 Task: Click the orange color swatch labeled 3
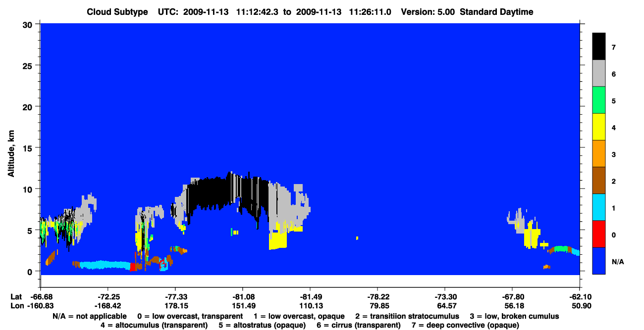click(599, 154)
